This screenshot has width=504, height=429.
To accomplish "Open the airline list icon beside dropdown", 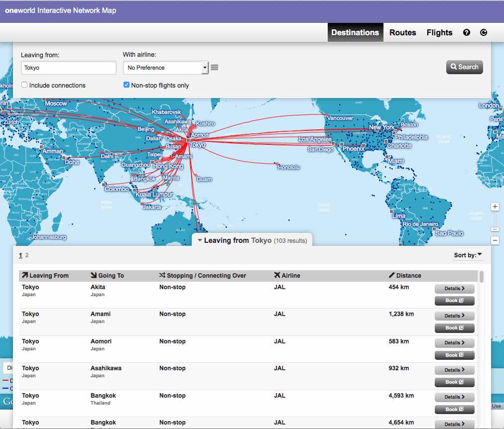I will tap(215, 67).
